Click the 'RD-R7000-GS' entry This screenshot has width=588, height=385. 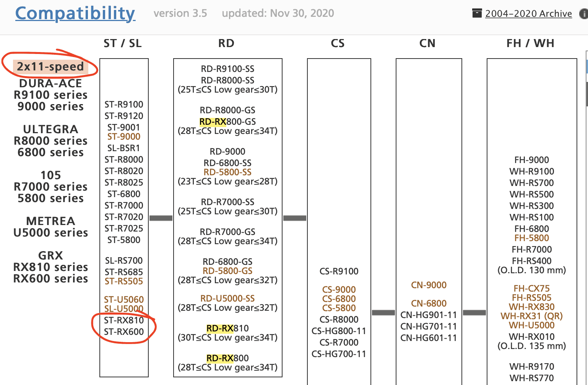point(228,232)
